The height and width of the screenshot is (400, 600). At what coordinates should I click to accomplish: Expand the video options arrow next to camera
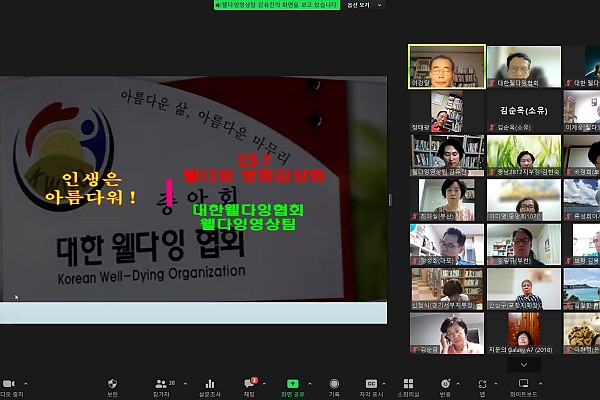point(26,384)
